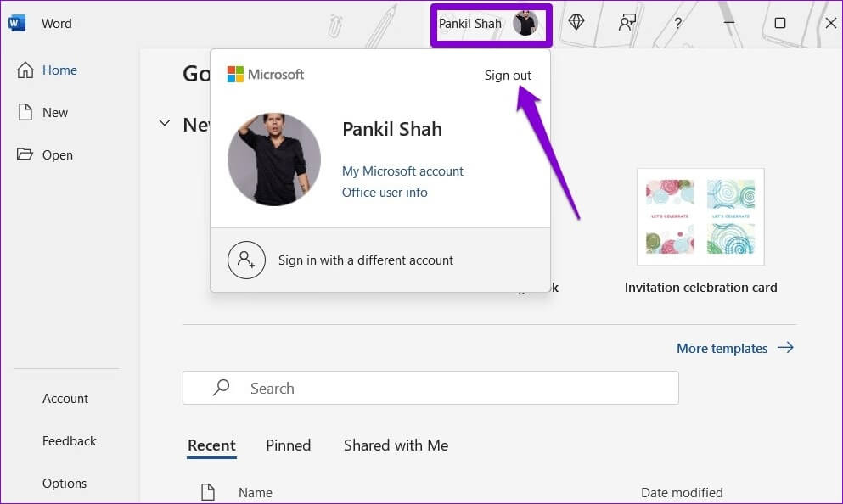The image size is (843, 504).
Task: Click the add account person icon
Action: (x=246, y=260)
